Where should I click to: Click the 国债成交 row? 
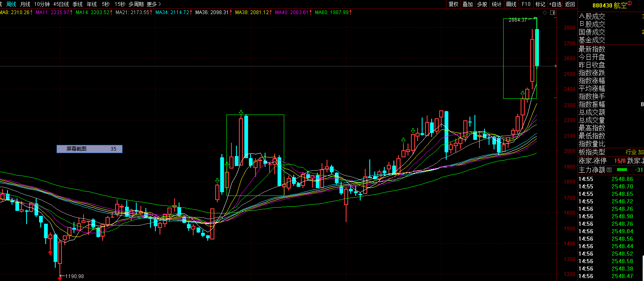pyautogui.click(x=611, y=32)
